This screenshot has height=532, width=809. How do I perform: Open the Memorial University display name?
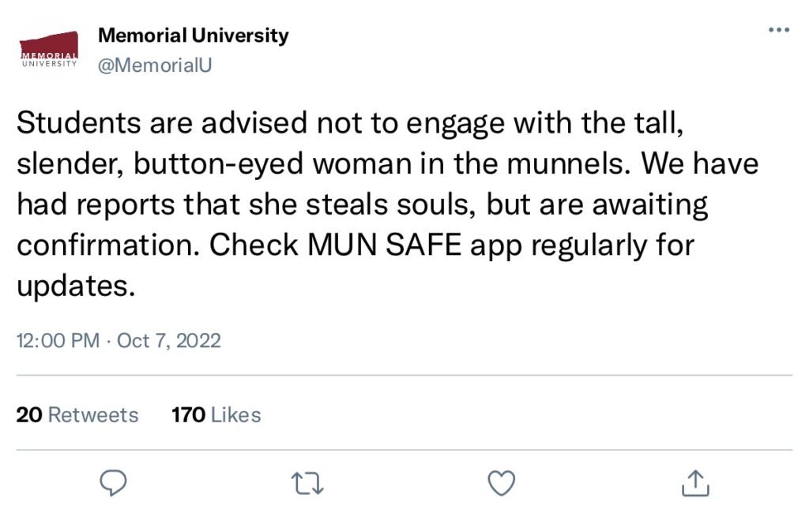193,36
